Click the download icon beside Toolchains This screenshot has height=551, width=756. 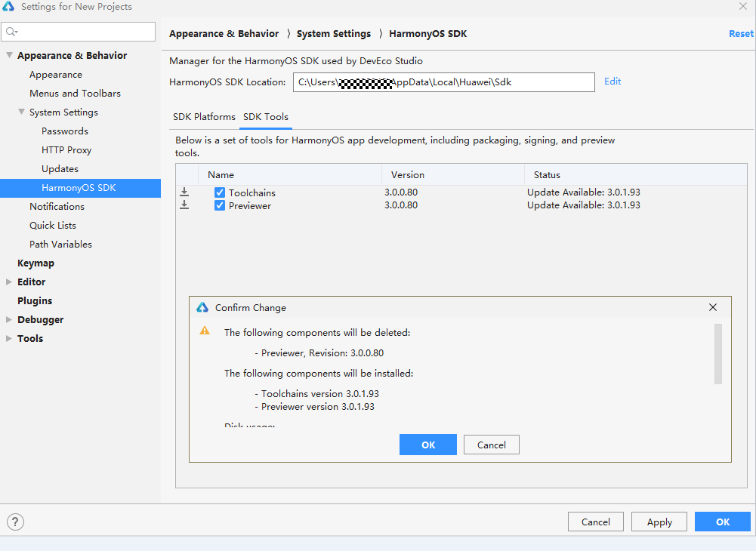pos(184,192)
